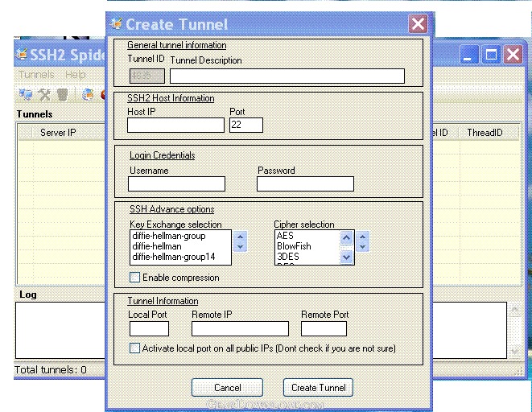532x412 pixels.
Task: Click the down scroll button in the Cipher list
Action: pyautogui.click(x=346, y=257)
